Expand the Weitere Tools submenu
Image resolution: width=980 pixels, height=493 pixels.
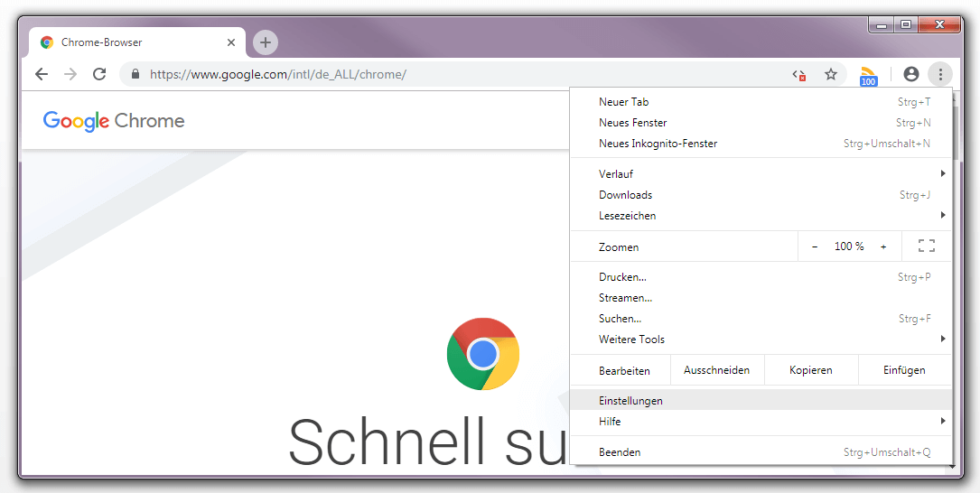(761, 340)
